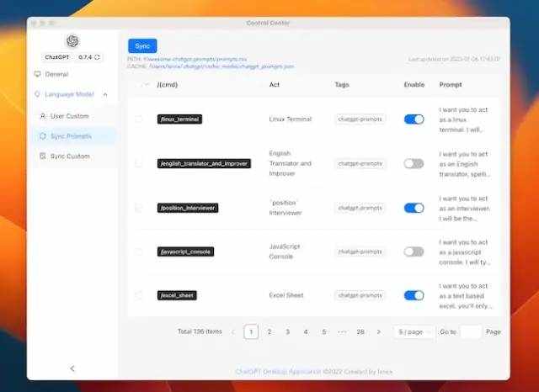Disable the excel_sheet prompt toggle
The height and width of the screenshot is (392, 539).
point(414,295)
